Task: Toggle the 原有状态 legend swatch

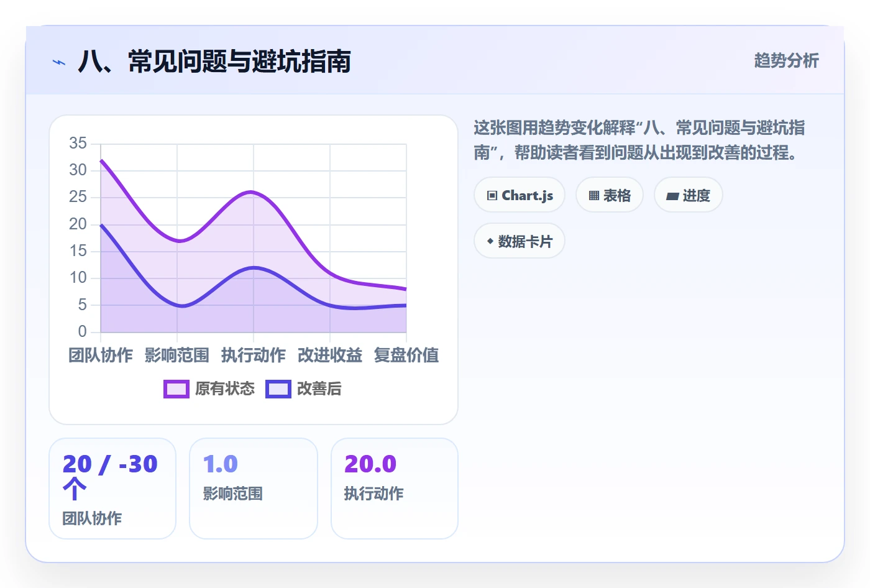Action: pos(176,389)
